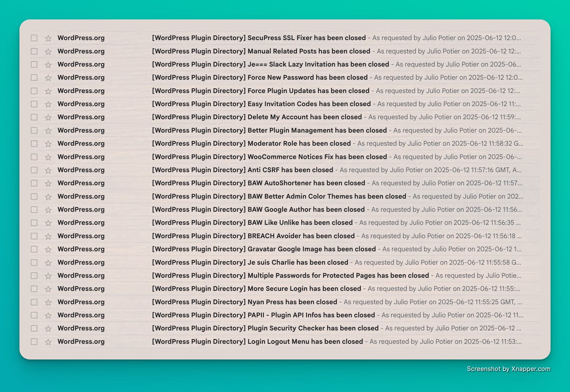
Task: Star the Better Plugin Management email
Action: pyautogui.click(x=48, y=131)
